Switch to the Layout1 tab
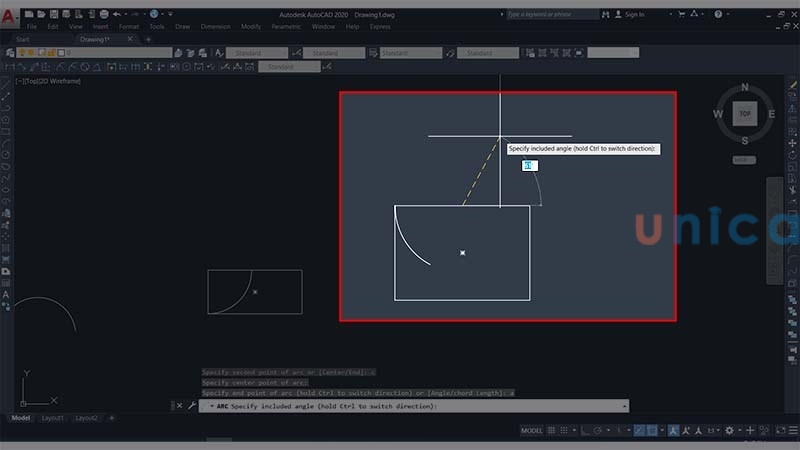This screenshot has width=800, height=450. 53,418
